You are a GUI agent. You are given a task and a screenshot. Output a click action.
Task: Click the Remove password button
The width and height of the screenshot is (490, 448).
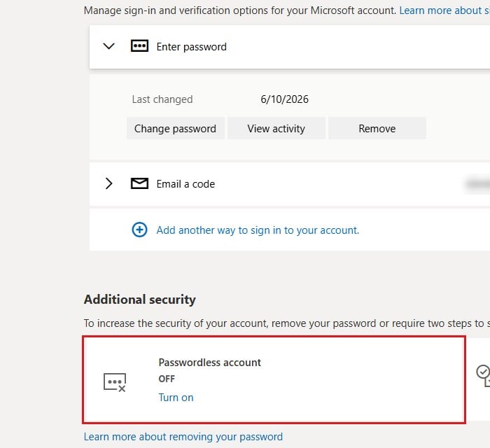click(x=377, y=128)
